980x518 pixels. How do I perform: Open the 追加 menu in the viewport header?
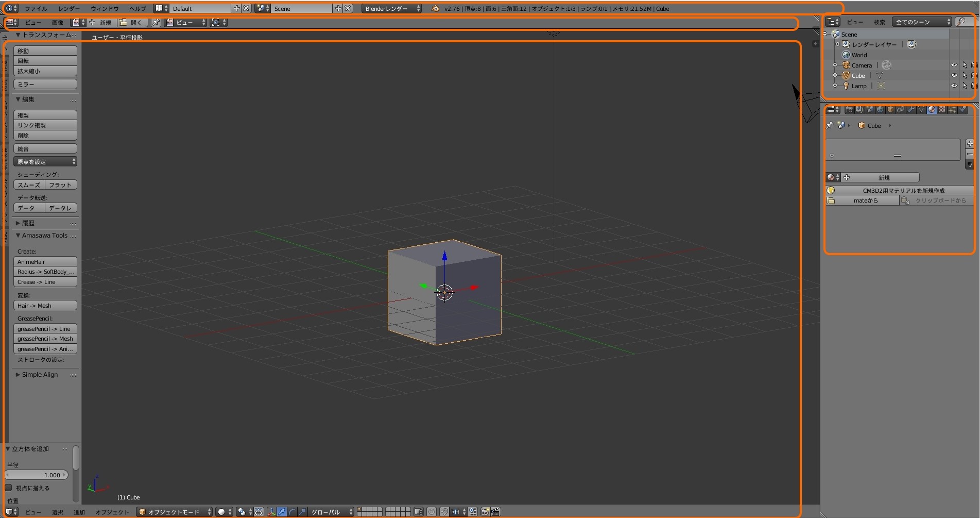[79, 512]
